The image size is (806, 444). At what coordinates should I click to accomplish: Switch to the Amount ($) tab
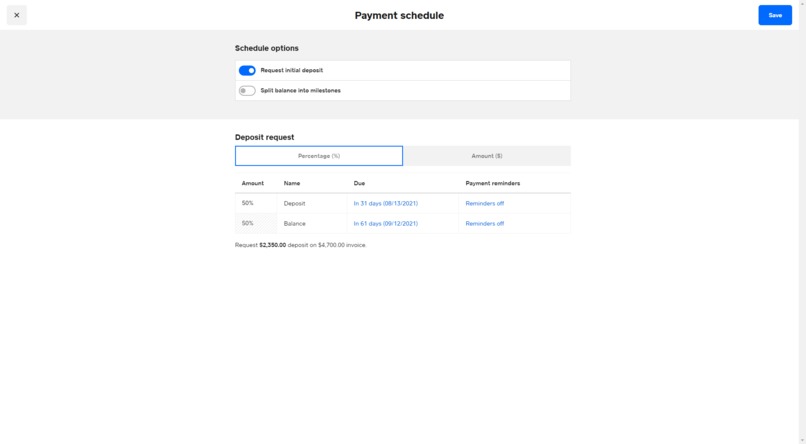pyautogui.click(x=487, y=156)
